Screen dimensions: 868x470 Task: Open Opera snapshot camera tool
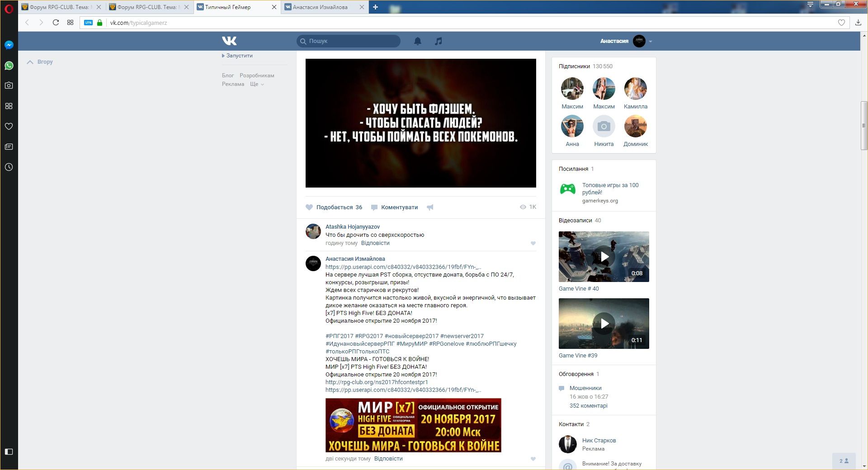coord(9,85)
